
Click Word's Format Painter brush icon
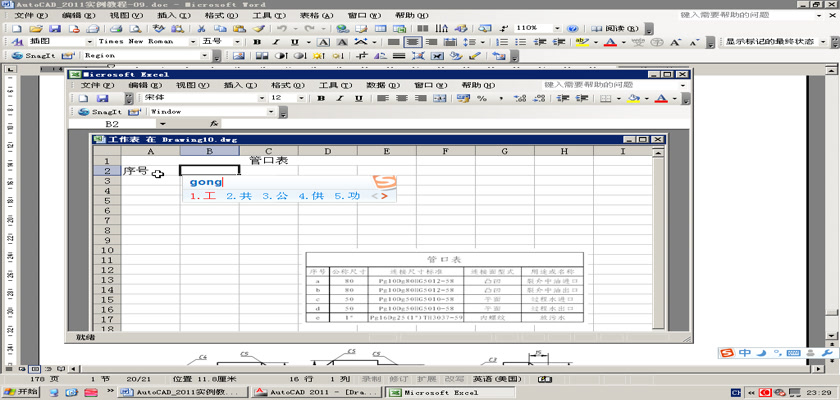click(258, 28)
